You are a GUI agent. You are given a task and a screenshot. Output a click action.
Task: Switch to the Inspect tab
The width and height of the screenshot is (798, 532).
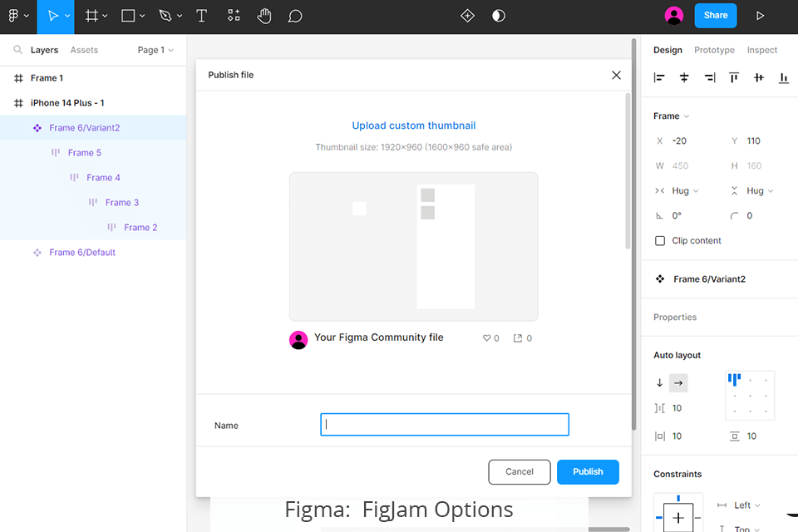(762, 50)
